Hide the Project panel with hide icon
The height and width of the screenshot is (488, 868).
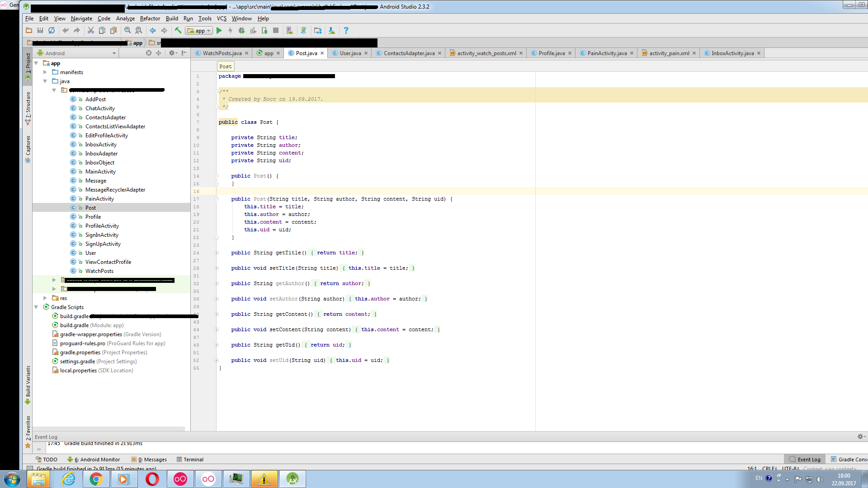point(184,53)
